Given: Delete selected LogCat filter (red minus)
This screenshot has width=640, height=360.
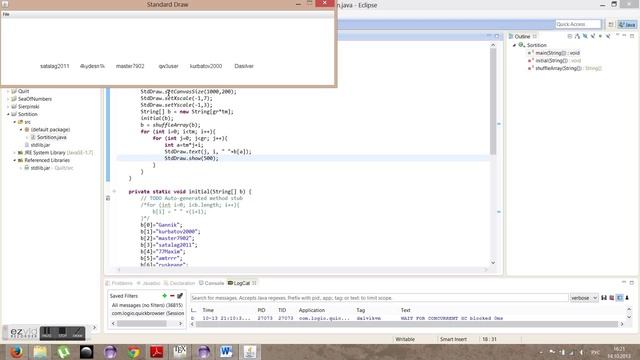Looking at the screenshot, I should click(x=172, y=296).
